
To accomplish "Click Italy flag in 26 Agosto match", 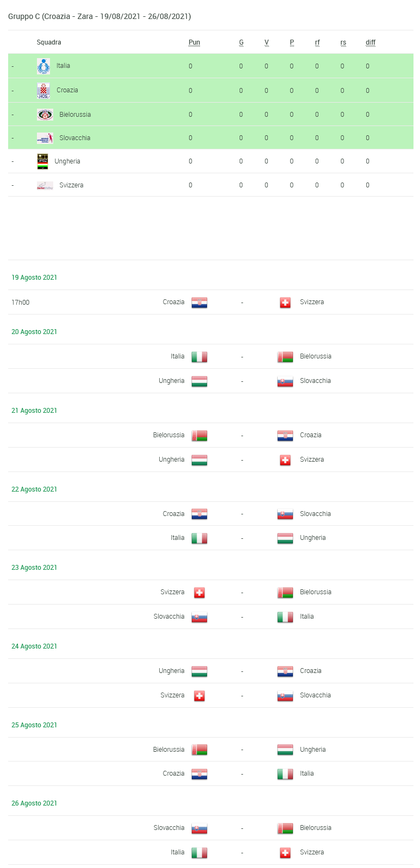I will click(x=199, y=853).
